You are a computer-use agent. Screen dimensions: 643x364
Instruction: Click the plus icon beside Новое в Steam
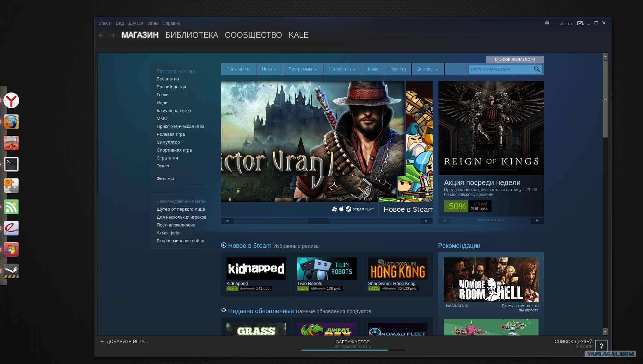[x=224, y=245]
